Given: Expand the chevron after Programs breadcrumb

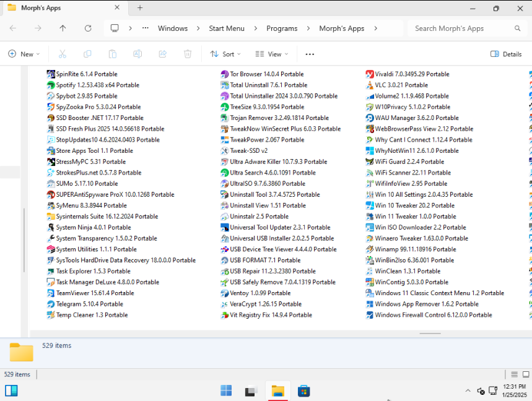Looking at the screenshot, I should tap(308, 28).
